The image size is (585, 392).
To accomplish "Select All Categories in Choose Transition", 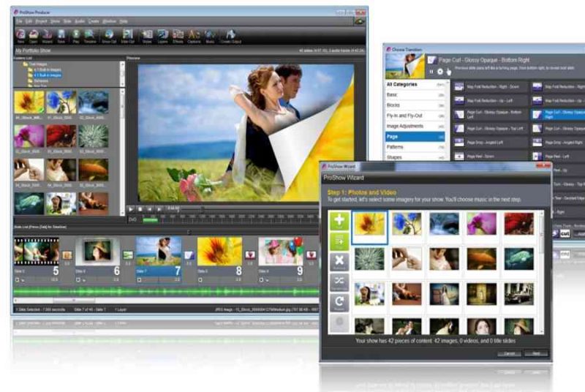I will point(415,85).
